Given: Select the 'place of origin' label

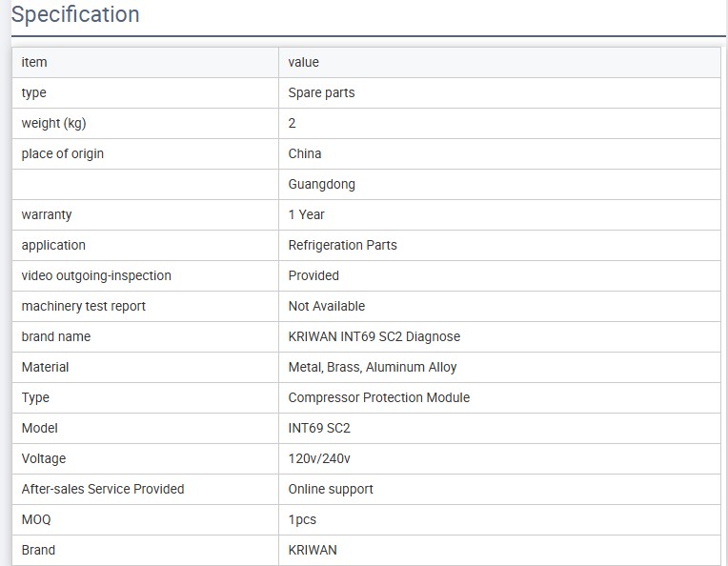Looking at the screenshot, I should click(x=63, y=153).
